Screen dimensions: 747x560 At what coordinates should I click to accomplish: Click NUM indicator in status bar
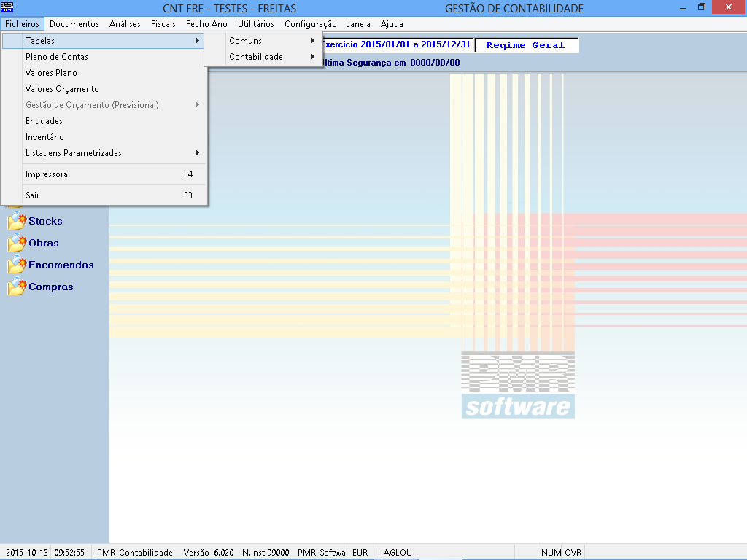point(551,553)
